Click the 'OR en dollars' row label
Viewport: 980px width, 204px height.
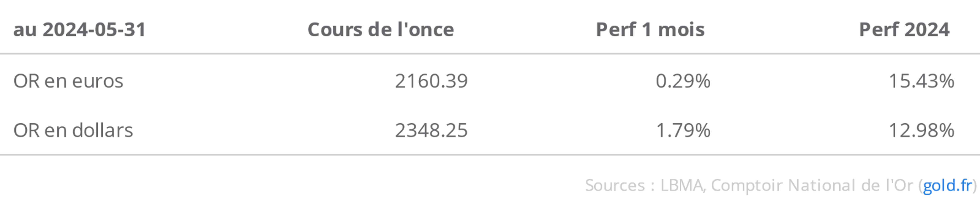(x=73, y=131)
